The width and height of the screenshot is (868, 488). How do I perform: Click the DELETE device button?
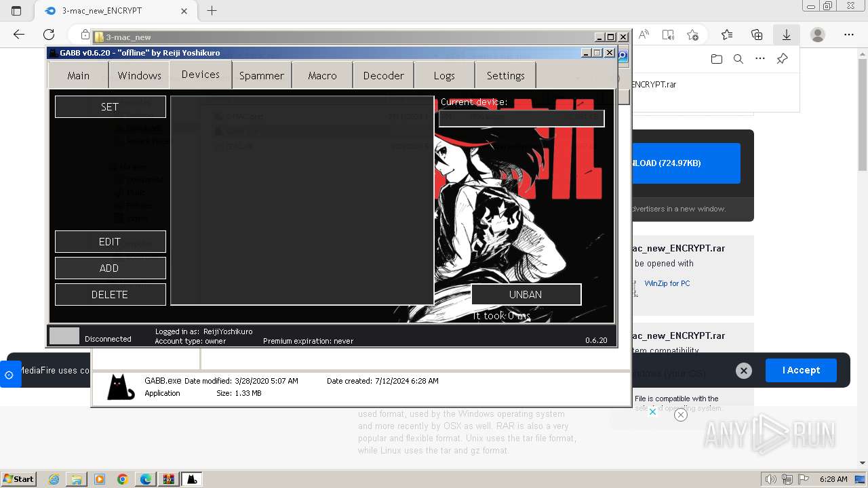111,295
